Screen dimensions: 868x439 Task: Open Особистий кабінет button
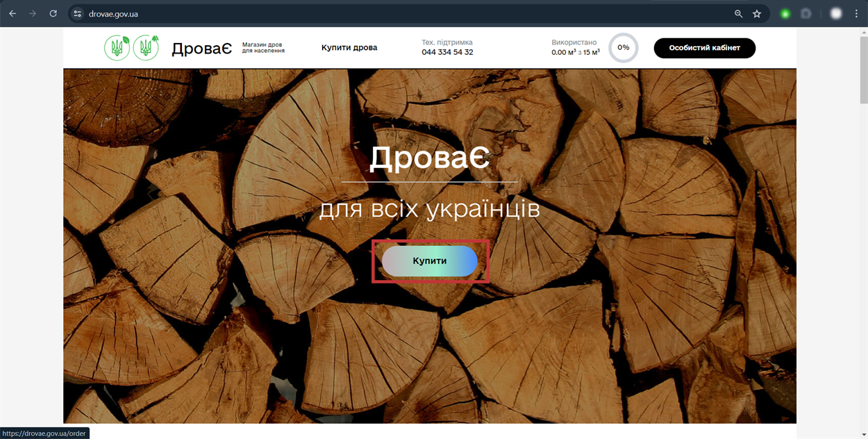(x=704, y=48)
